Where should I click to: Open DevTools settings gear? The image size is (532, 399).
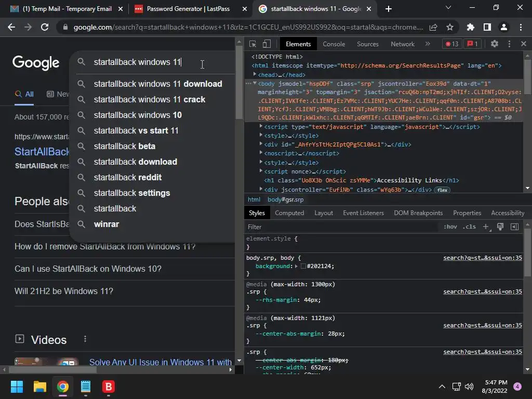(x=495, y=44)
